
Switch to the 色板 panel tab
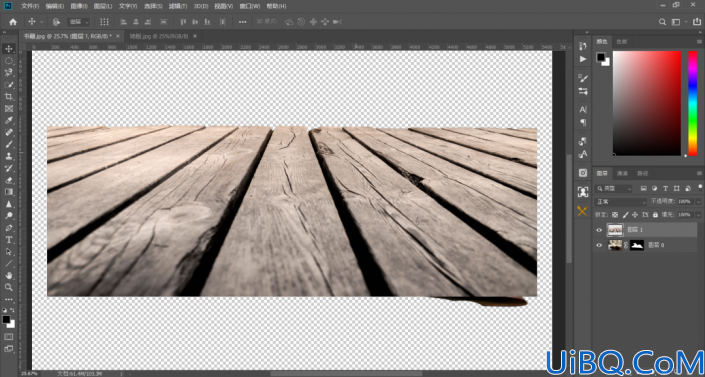coord(621,41)
